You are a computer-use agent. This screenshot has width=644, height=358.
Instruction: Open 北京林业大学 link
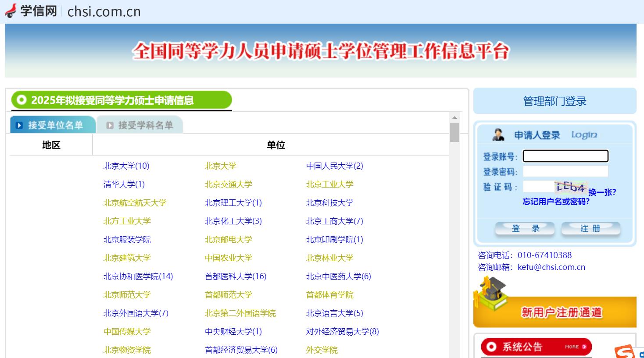point(330,258)
